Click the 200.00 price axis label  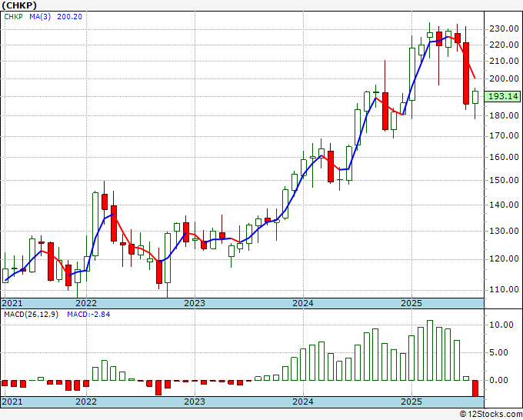tap(504, 78)
